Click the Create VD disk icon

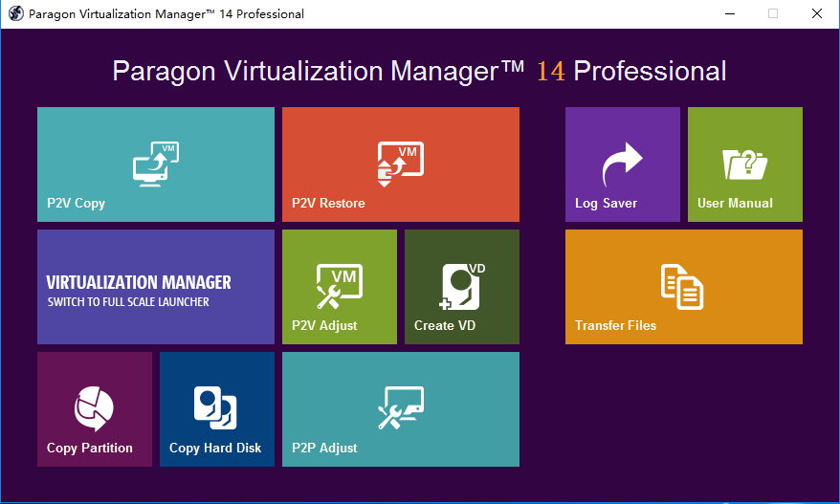(462, 286)
